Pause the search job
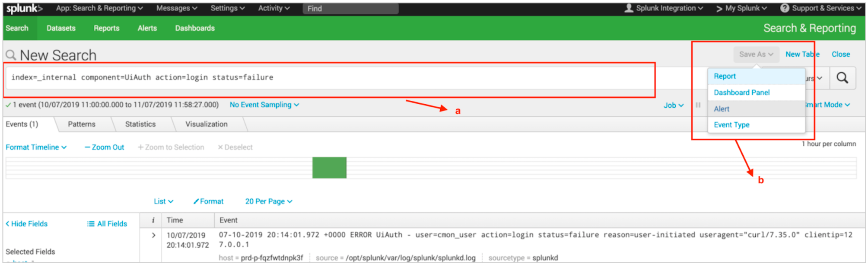868x265 pixels. point(698,105)
